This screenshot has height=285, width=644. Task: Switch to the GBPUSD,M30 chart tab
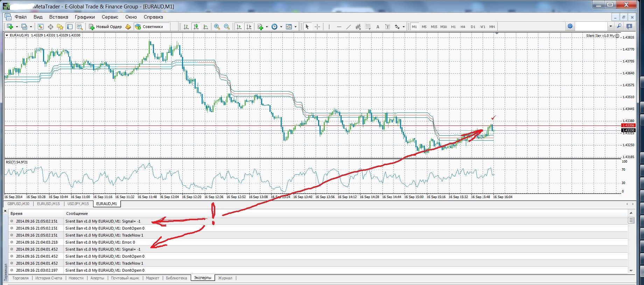coord(18,204)
